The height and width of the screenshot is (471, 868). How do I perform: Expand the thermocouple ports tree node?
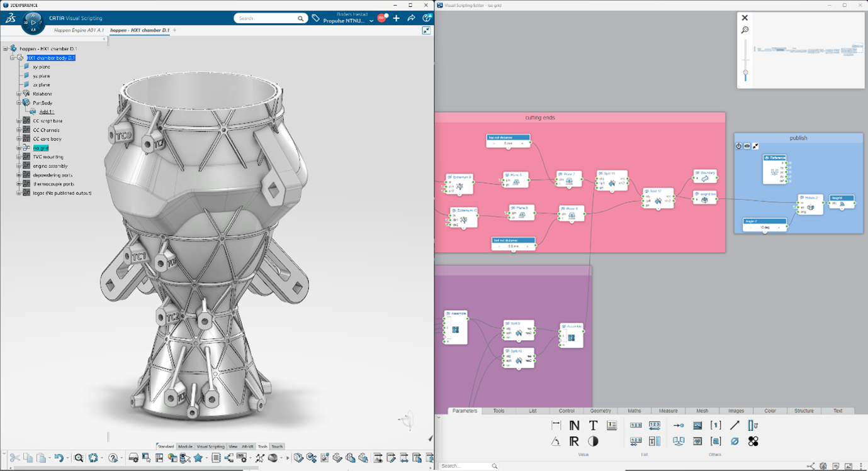click(x=19, y=184)
